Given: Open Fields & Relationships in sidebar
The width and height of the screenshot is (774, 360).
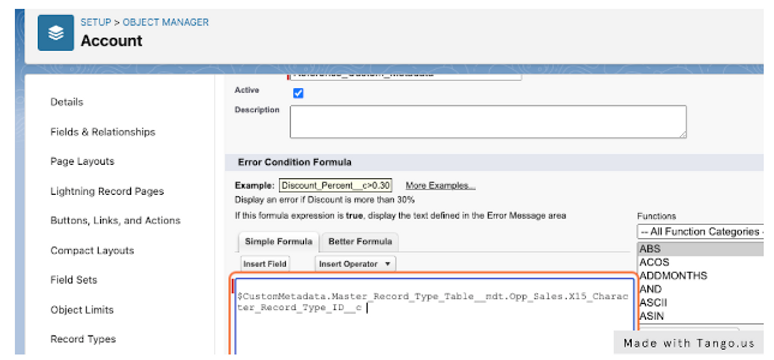Looking at the screenshot, I should coord(103,132).
